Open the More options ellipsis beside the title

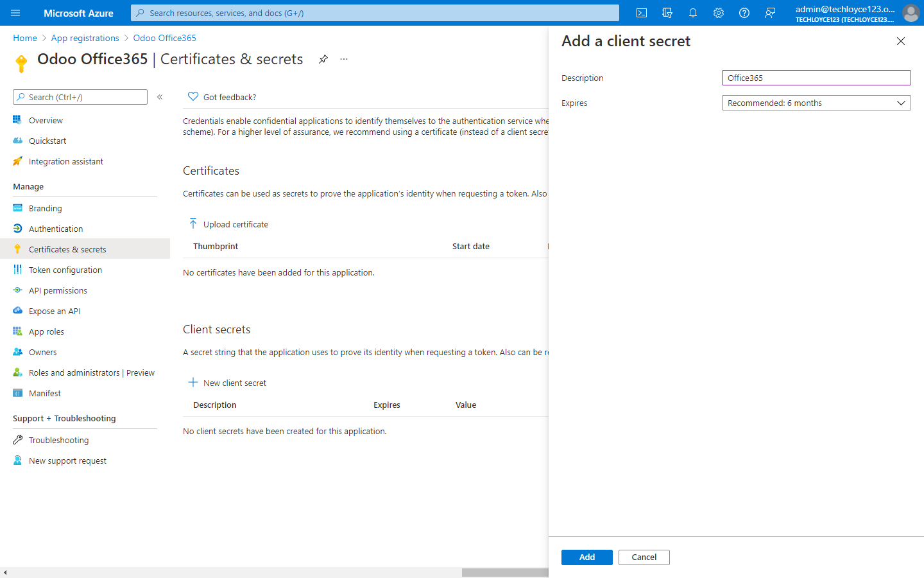[x=344, y=59]
